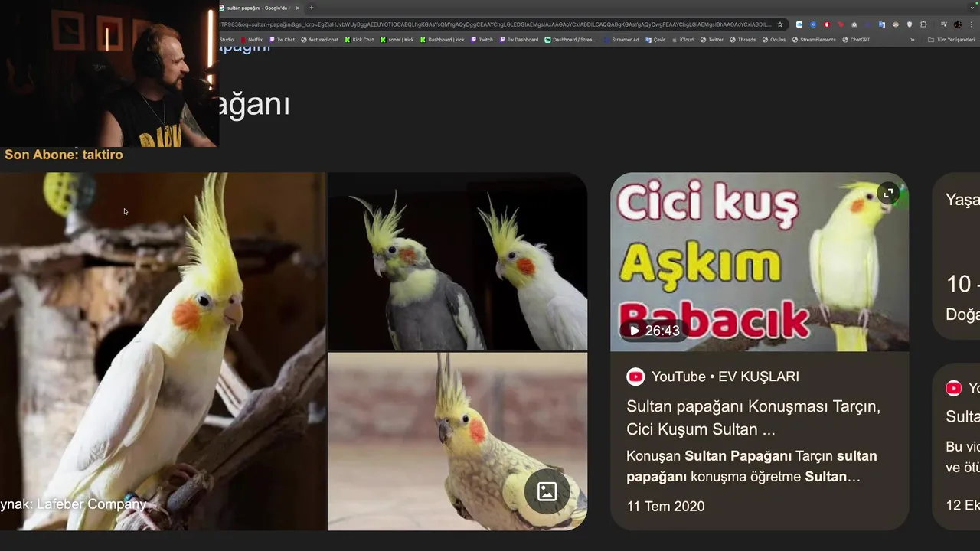Play the 26:43 Cici kuş video
The height and width of the screenshot is (551, 980).
(634, 331)
